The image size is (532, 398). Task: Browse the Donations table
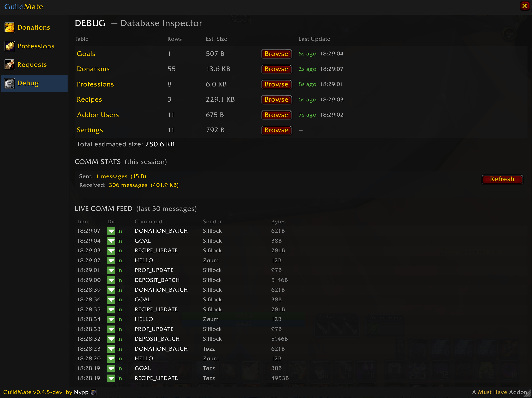276,69
